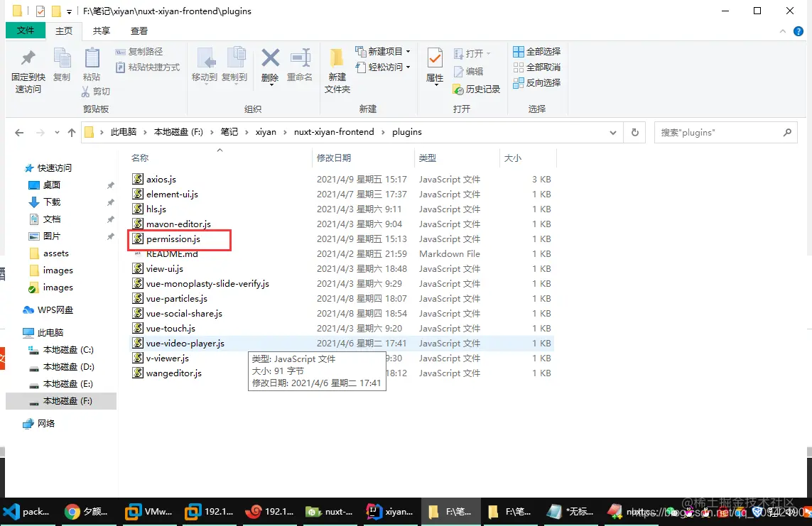Open Visual Studio Code in taskbar
Viewport: 812px width, 526px height.
(26, 512)
